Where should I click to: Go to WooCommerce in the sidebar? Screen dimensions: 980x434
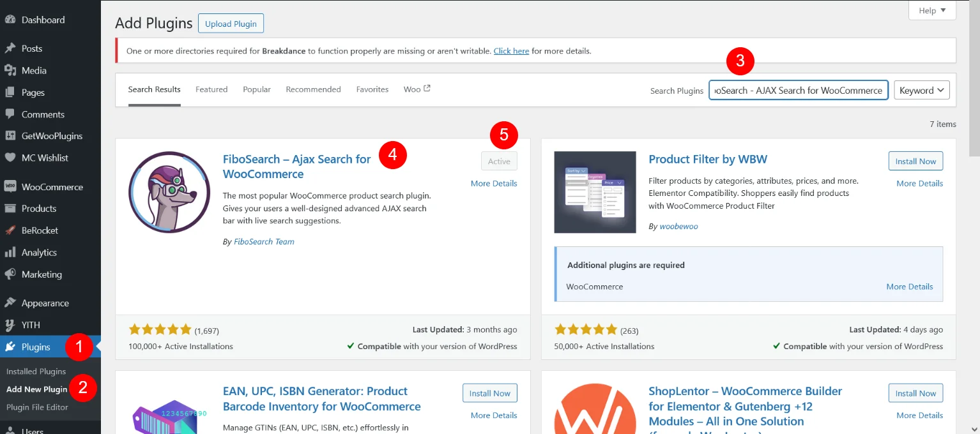pyautogui.click(x=52, y=187)
